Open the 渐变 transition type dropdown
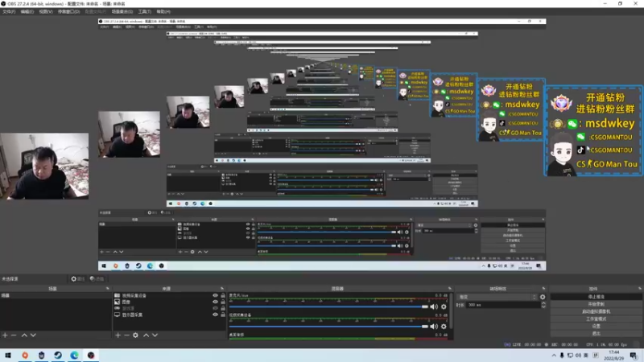Screen dimensions: 644x362 [x=497, y=297]
